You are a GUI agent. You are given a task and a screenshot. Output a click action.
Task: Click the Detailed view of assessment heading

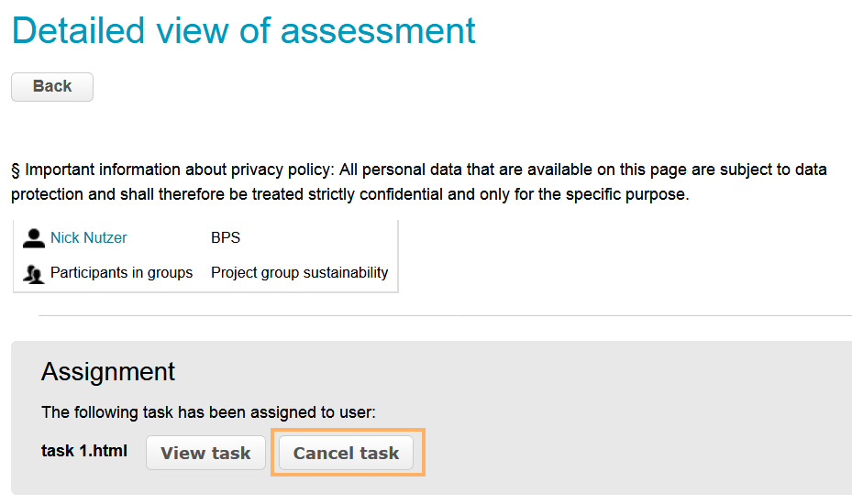tap(243, 31)
